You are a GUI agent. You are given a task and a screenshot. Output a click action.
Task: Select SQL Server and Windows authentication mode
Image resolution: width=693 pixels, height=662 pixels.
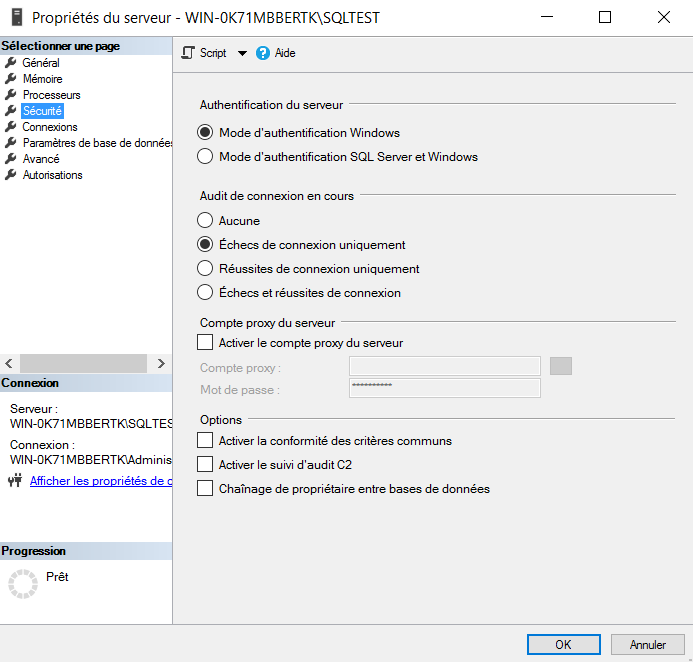[x=205, y=157]
